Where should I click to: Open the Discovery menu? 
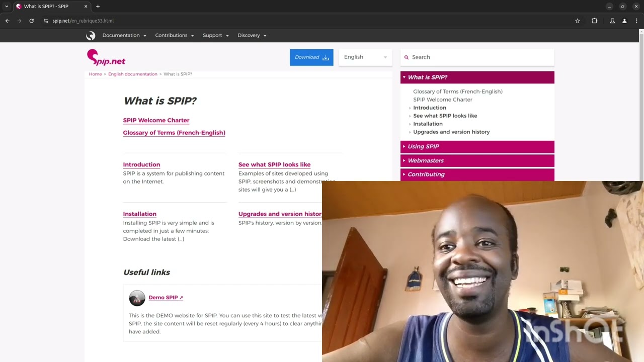pyautogui.click(x=252, y=35)
